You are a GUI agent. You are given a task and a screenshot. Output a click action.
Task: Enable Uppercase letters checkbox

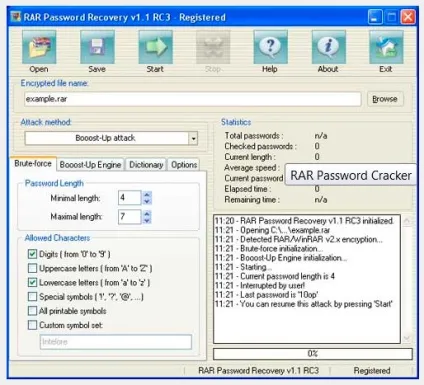pyautogui.click(x=32, y=268)
